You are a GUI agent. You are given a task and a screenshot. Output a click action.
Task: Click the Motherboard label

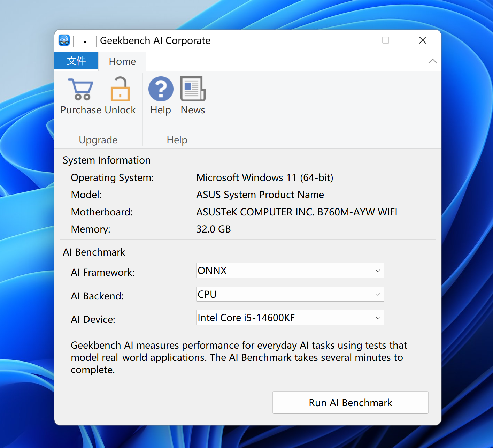tap(102, 212)
